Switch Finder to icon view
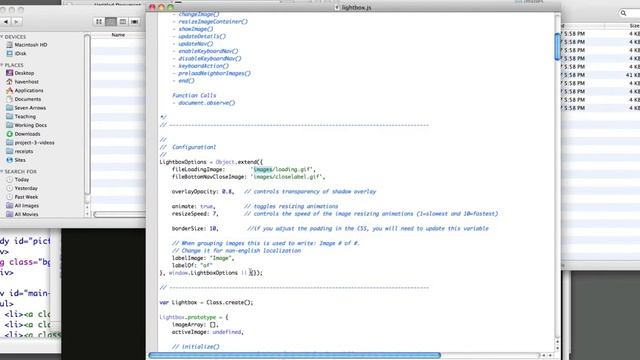Screen dimensions: 640x360 click(x=99, y=22)
